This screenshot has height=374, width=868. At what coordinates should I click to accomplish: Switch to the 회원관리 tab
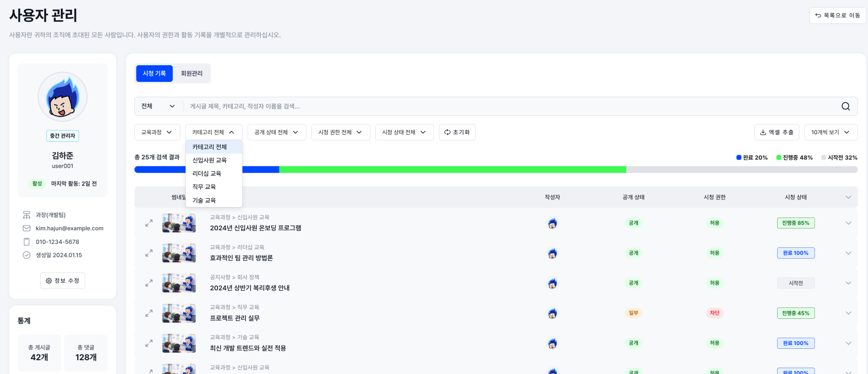tap(192, 73)
